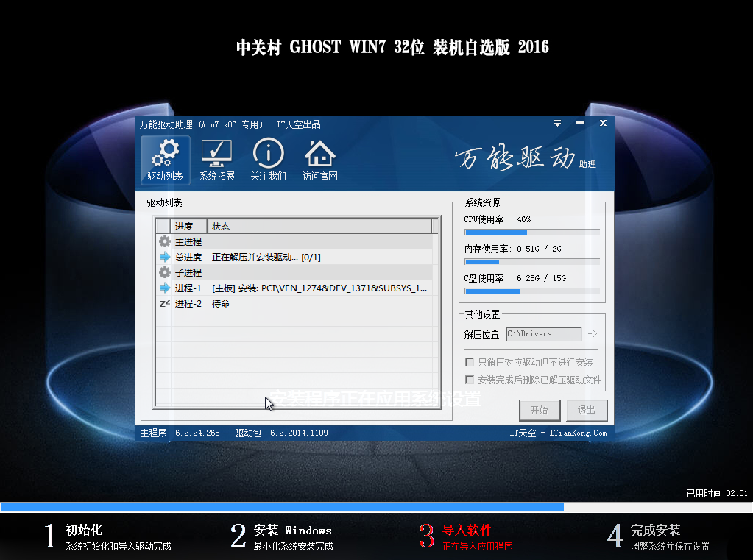Click the arrow browse button next to C:\Drivers

(x=593, y=334)
